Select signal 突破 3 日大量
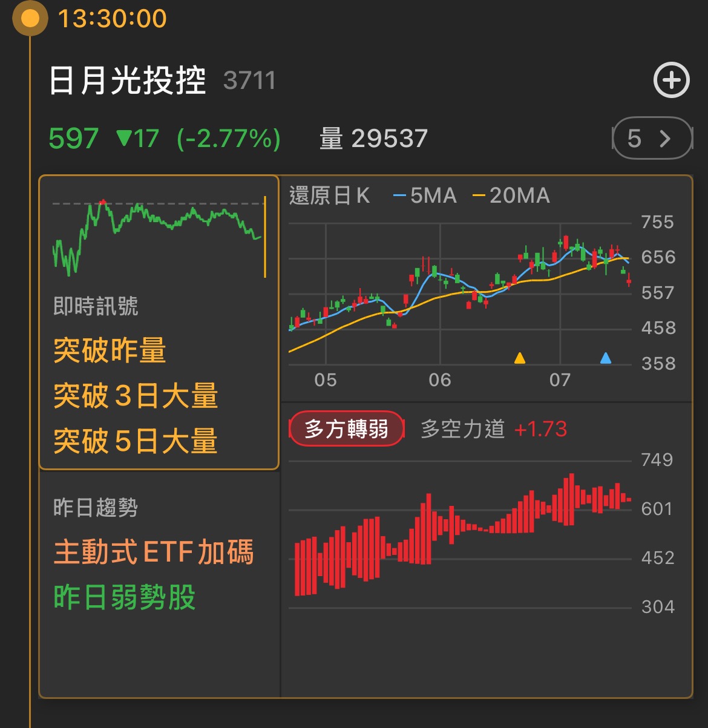Viewport: 708px width, 728px height. [136, 396]
